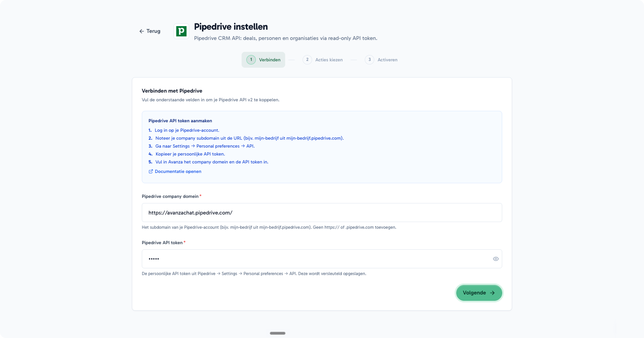Select the Acties kiezen step

point(323,60)
